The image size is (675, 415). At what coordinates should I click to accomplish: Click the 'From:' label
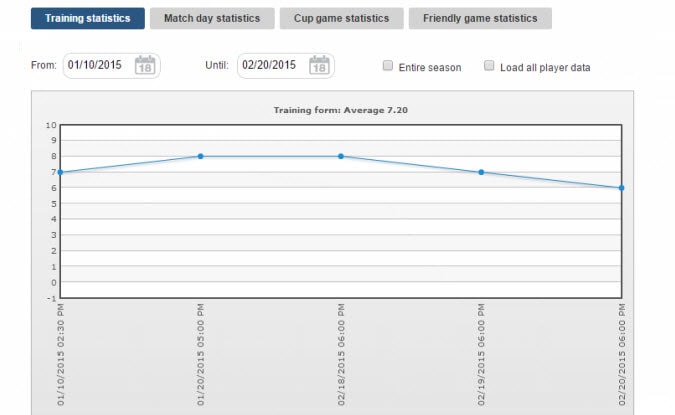[x=43, y=65]
